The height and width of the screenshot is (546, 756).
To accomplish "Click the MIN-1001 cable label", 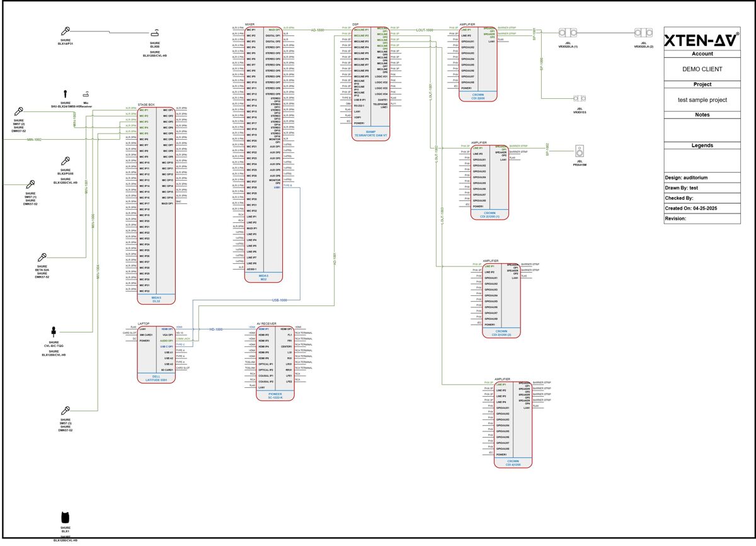I will click(x=86, y=187).
